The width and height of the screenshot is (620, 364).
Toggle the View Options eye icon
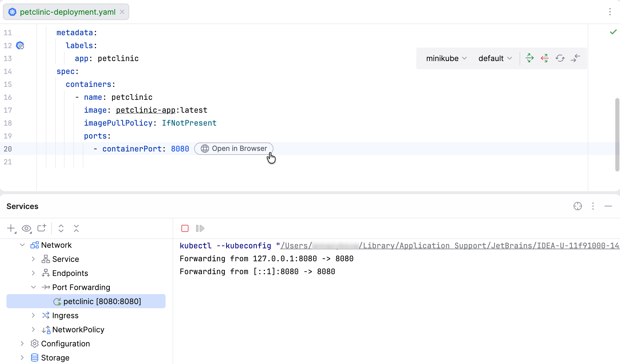tap(26, 228)
